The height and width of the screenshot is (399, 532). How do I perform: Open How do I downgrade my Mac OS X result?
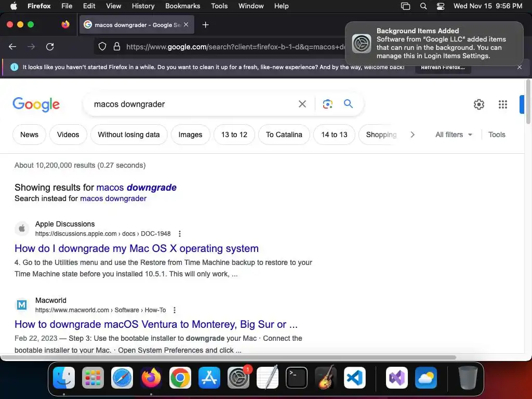click(137, 248)
